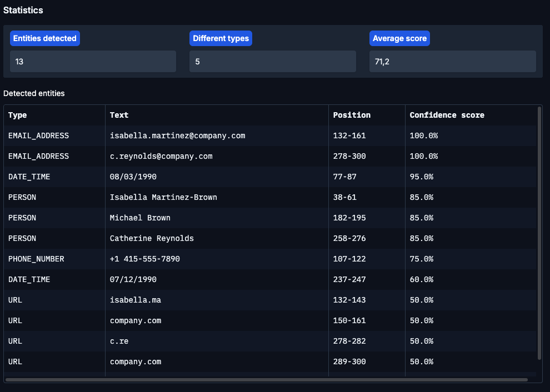
Task: Click the Entities detected value field
Action: 93,62
